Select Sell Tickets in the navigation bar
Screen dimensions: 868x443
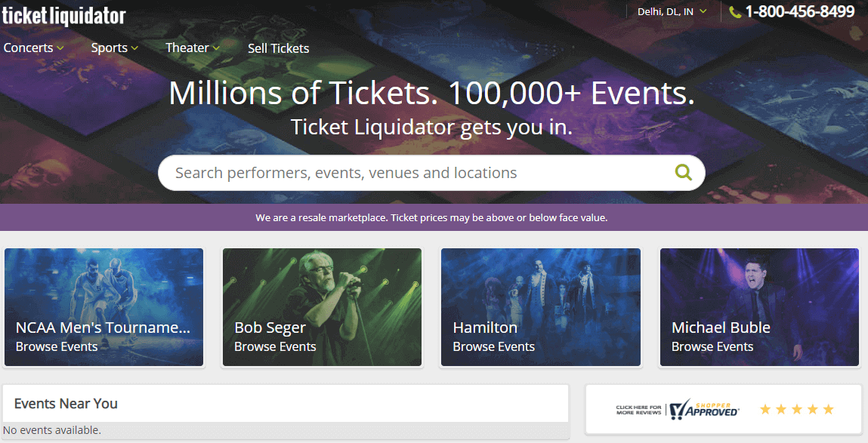(x=278, y=48)
